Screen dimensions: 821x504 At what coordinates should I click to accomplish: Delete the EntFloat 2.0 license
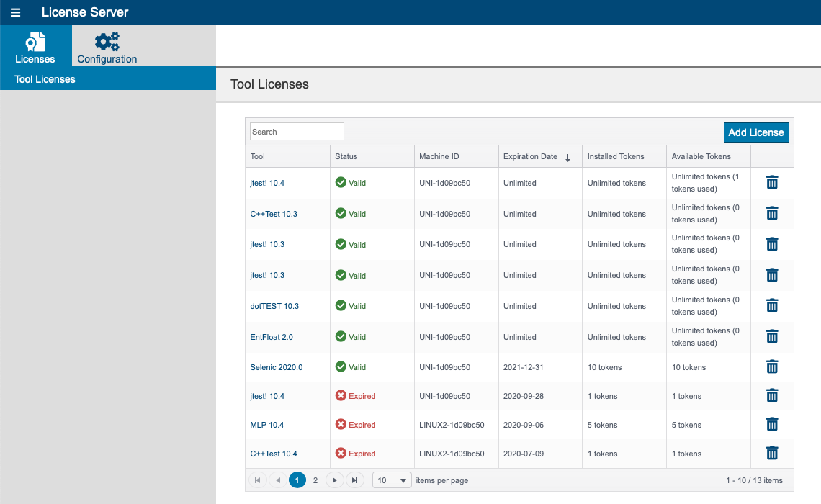point(772,336)
